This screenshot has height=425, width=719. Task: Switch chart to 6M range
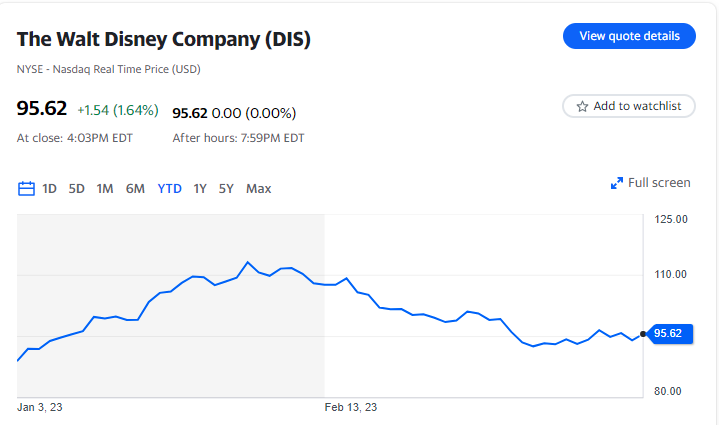(135, 188)
